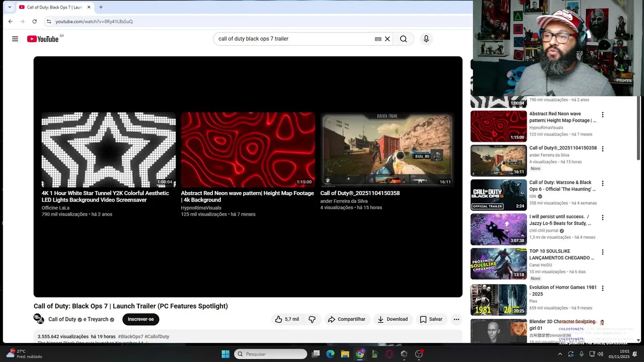Open sidebar thumbnail Evolution of Horror Games
The height and width of the screenshot is (362, 644).
point(499,300)
